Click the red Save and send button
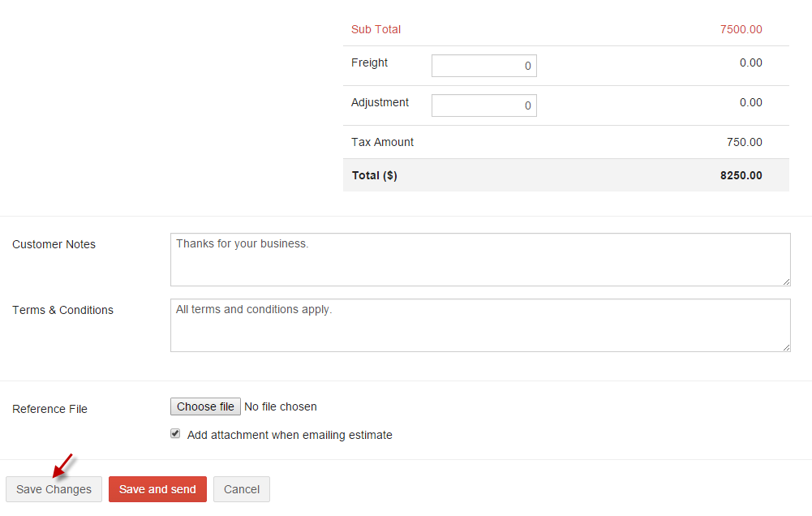Screen dimensions: 812x516 pyautogui.click(x=157, y=489)
